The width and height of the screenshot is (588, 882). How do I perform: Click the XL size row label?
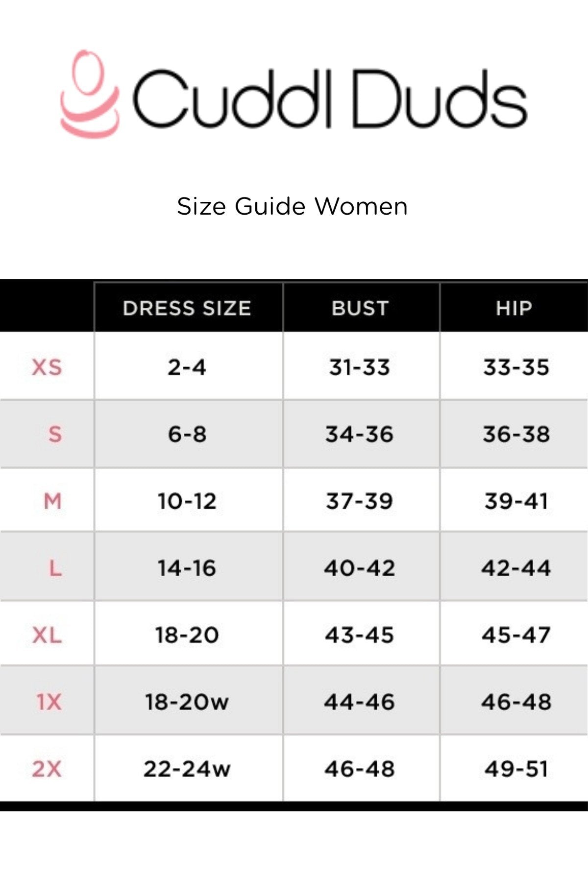pos(47,635)
